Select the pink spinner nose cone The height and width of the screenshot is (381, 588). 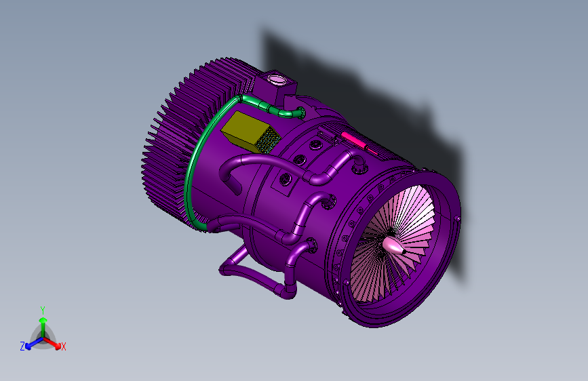pyautogui.click(x=393, y=245)
